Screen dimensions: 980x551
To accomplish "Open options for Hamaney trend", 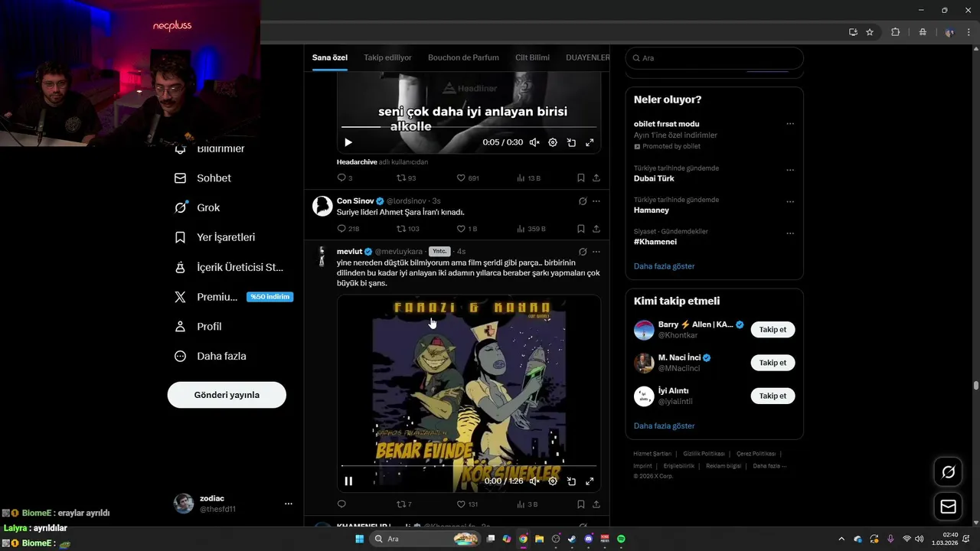I will click(790, 202).
